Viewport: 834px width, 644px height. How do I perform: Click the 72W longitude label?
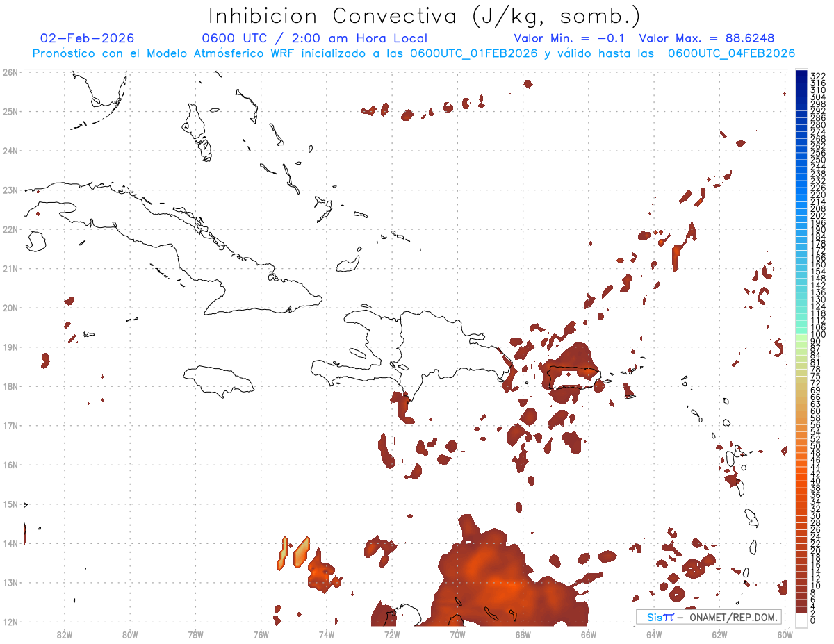(x=392, y=634)
